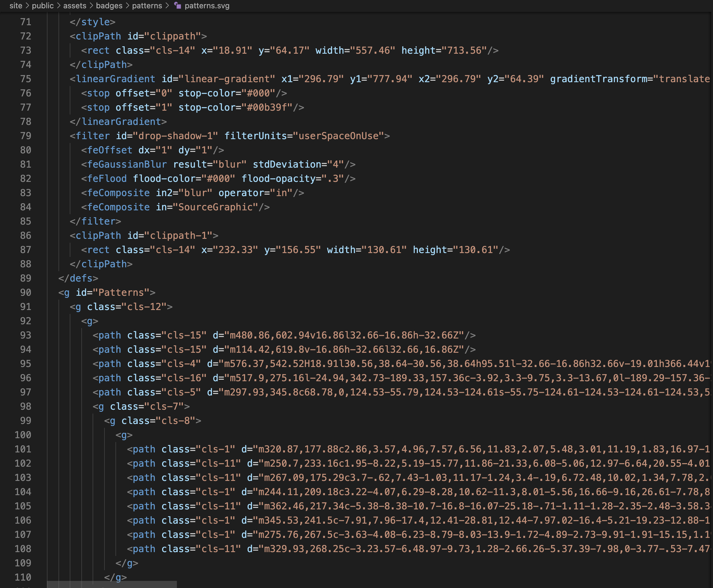Click the stop-color value #00b39f
The width and height of the screenshot is (713, 588).
click(x=269, y=107)
